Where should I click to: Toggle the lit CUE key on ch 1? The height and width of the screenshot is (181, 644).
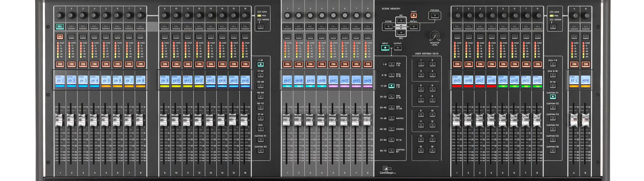pyautogui.click(x=60, y=37)
